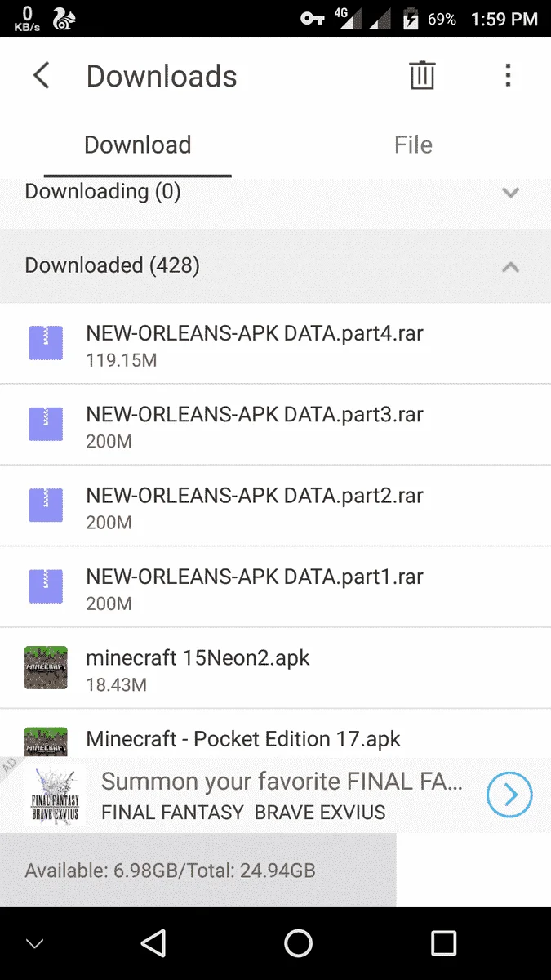Tap the Minecraft thumbnail for 15Neon2.apk
Image resolution: width=551 pixels, height=980 pixels.
click(46, 667)
